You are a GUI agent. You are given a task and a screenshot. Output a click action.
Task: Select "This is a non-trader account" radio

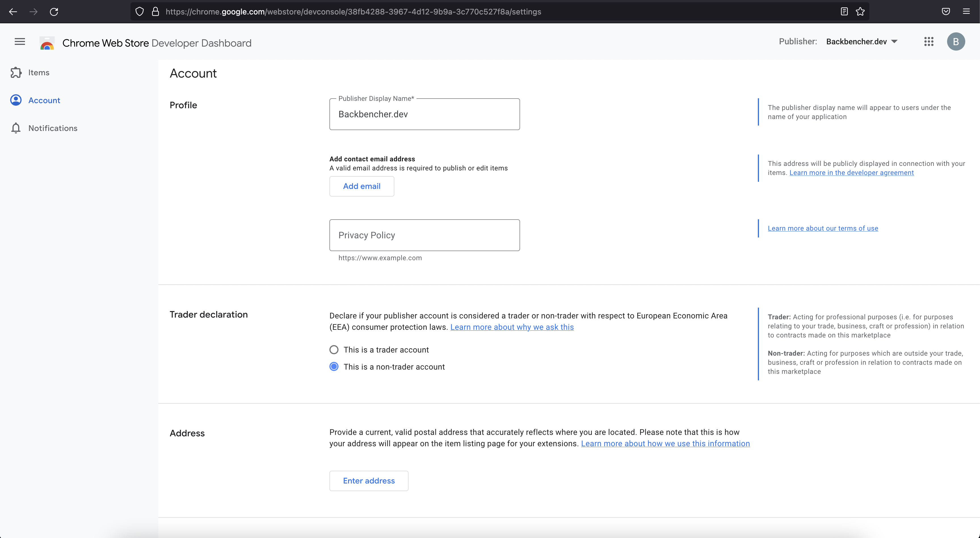(334, 367)
